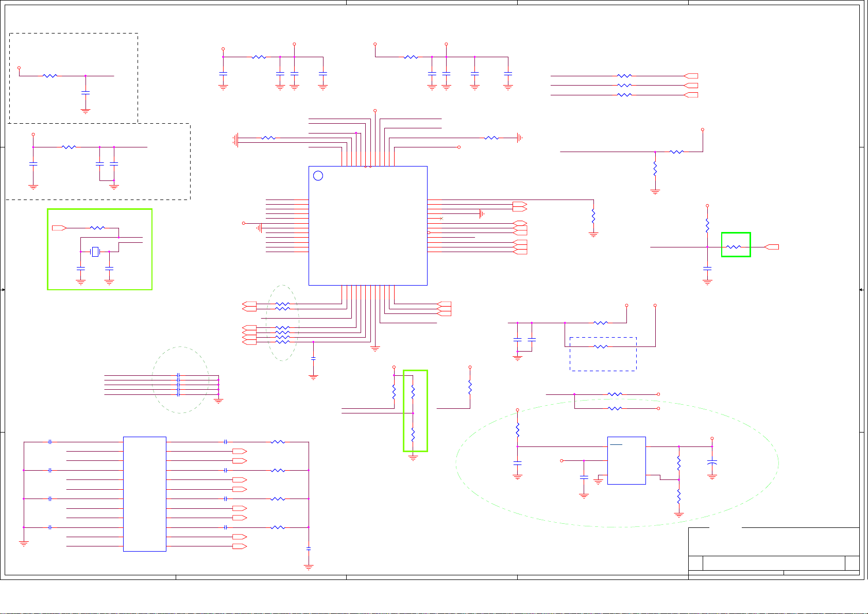Screen dimensions: 868x614
Task: Select the no-connect X mark on main IC
Action: coord(441,219)
